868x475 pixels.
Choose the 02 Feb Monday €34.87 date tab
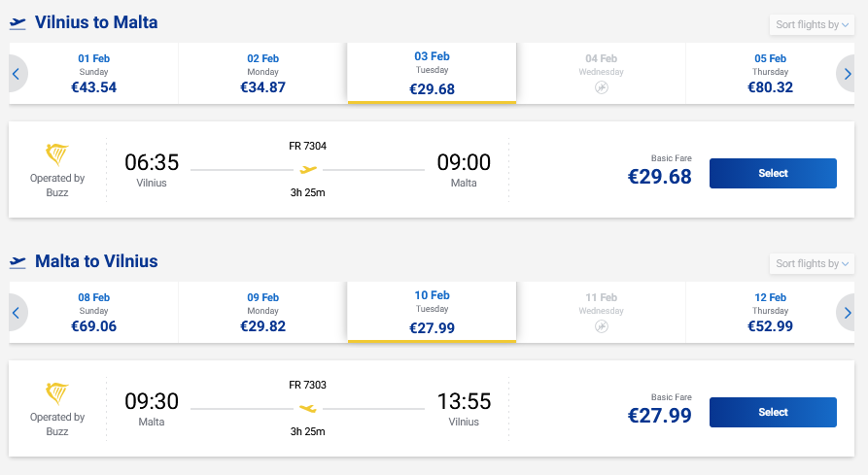tap(262, 73)
